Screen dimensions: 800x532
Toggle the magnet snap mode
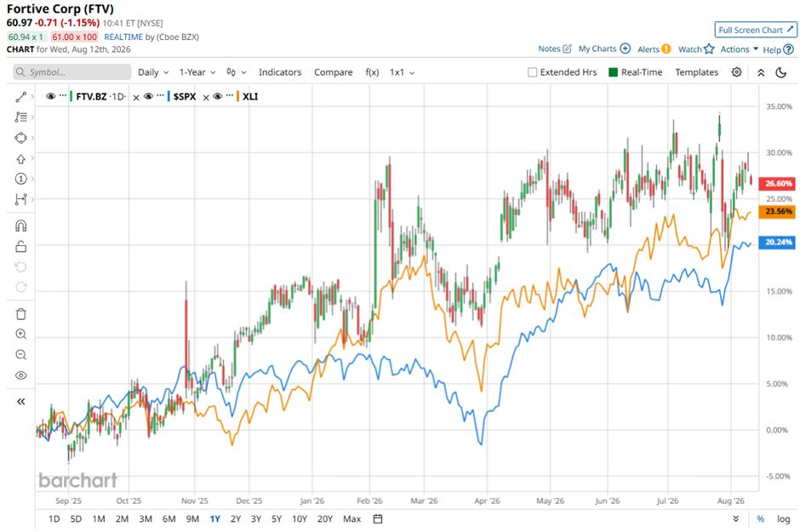pyautogui.click(x=21, y=226)
